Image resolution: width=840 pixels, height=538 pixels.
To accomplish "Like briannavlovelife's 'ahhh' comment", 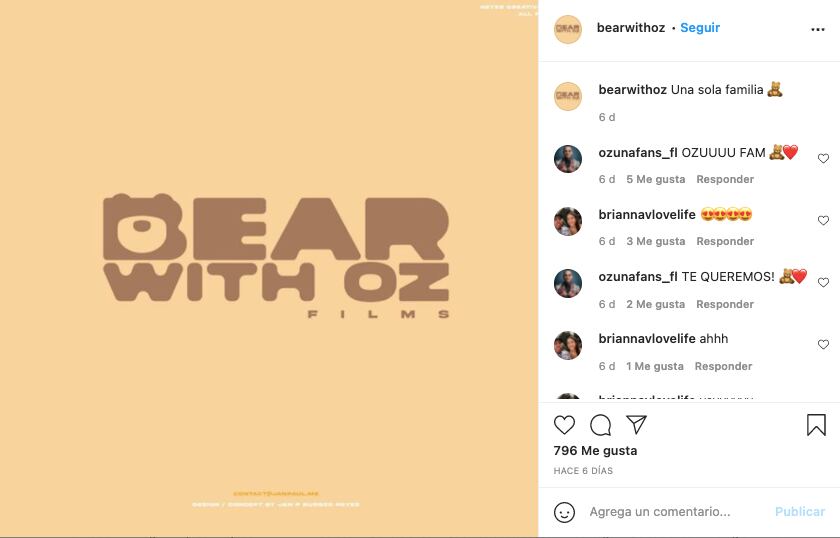I will (x=823, y=345).
